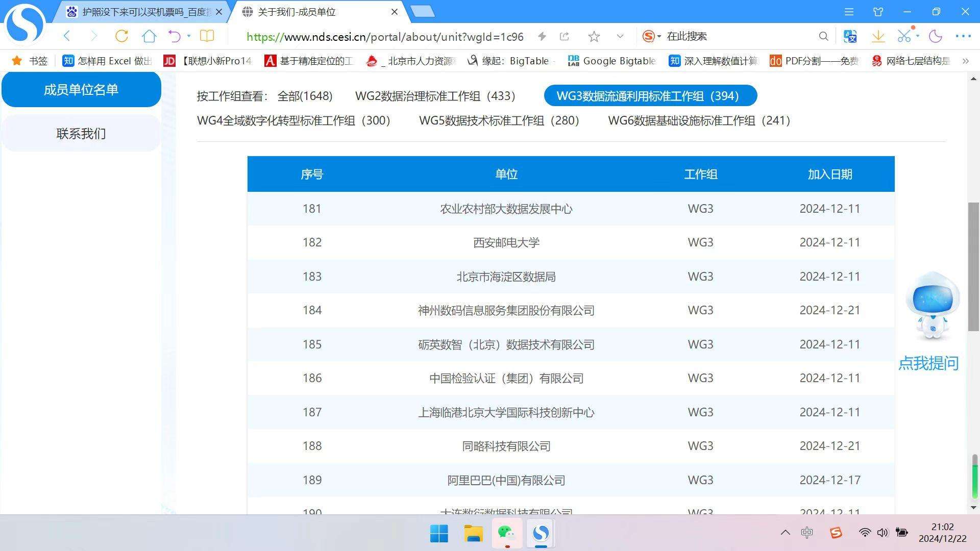
Task: Go to browser home page icon
Action: pyautogui.click(x=149, y=36)
